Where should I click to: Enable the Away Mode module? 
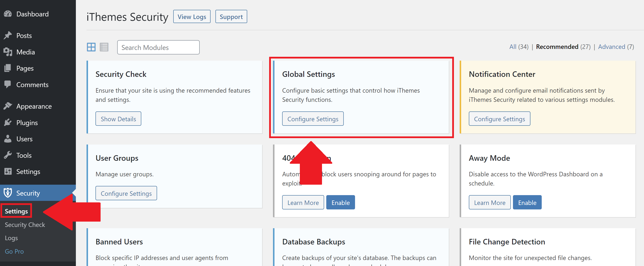527,202
